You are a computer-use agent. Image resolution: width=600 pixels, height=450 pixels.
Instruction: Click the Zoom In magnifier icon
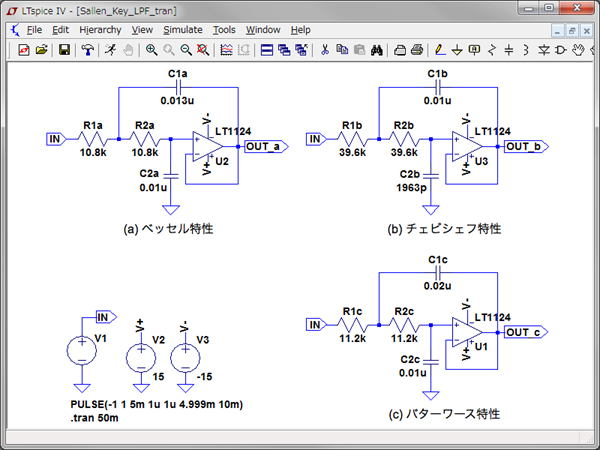[151, 50]
